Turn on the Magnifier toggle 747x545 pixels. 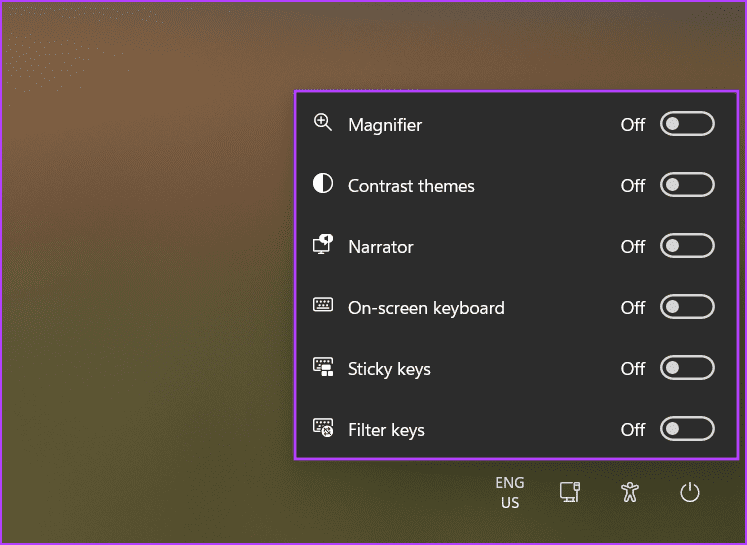tap(687, 124)
